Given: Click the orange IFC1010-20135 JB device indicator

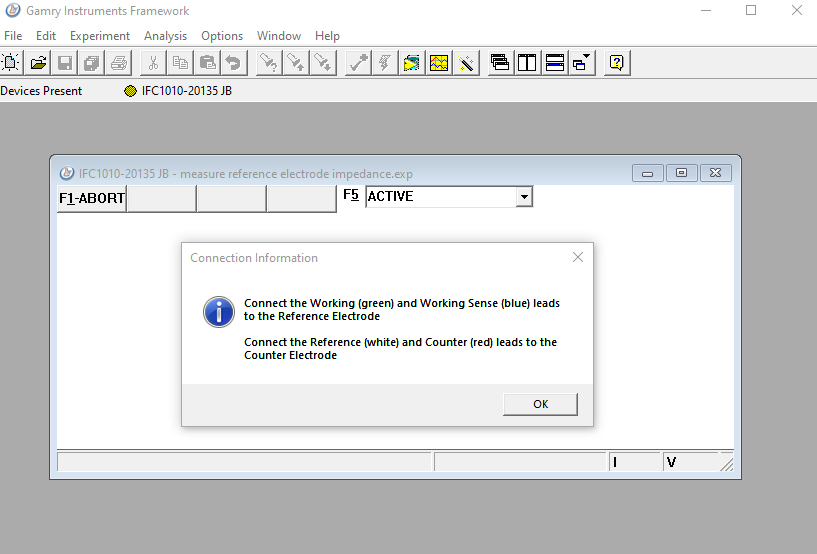Looking at the screenshot, I should (130, 91).
